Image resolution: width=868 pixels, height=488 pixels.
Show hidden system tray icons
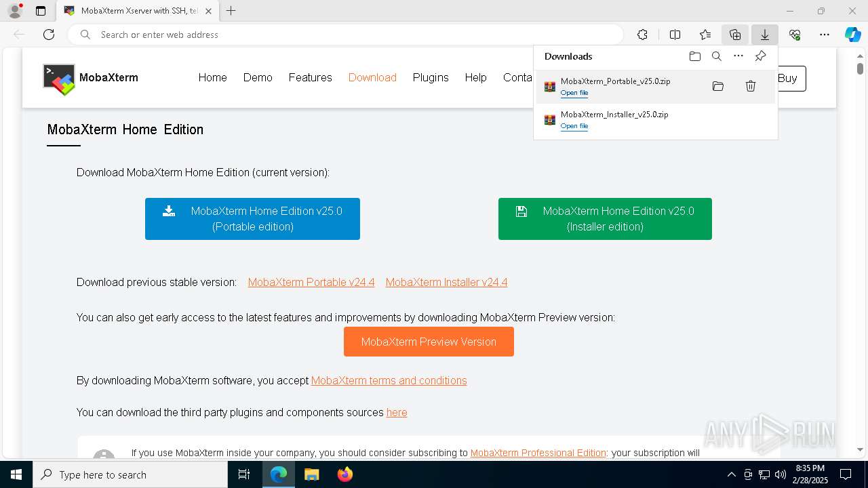(731, 474)
